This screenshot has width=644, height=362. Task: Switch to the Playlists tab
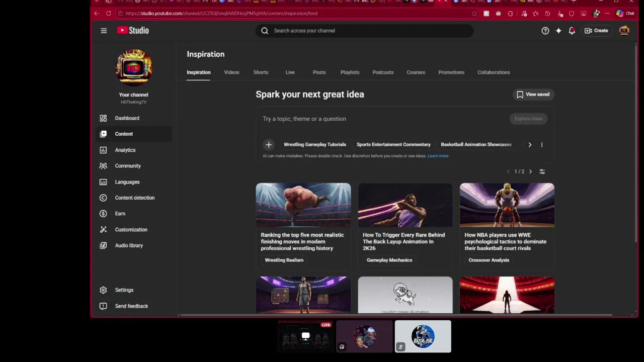click(x=350, y=72)
